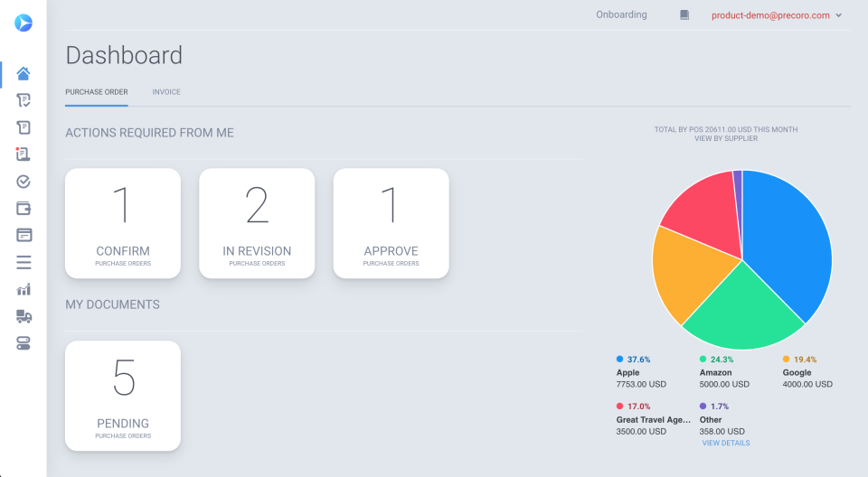Open the Confirm purchase orders card

123,223
